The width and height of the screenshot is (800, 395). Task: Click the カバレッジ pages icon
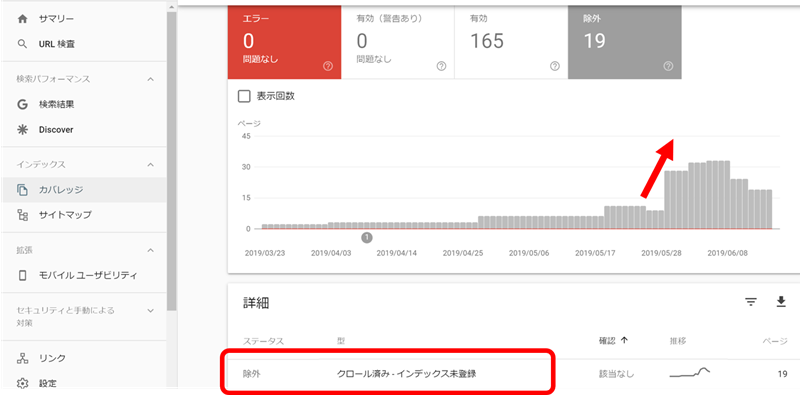pos(22,190)
